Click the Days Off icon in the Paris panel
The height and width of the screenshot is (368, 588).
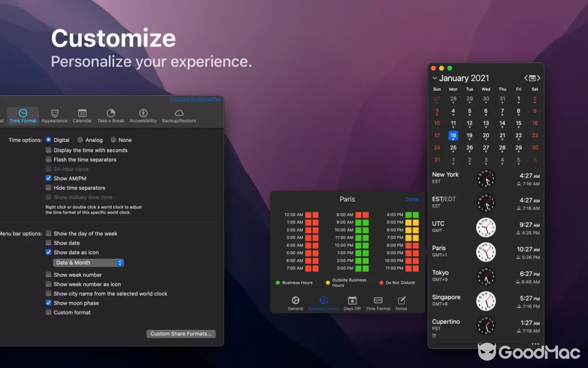[x=352, y=301]
